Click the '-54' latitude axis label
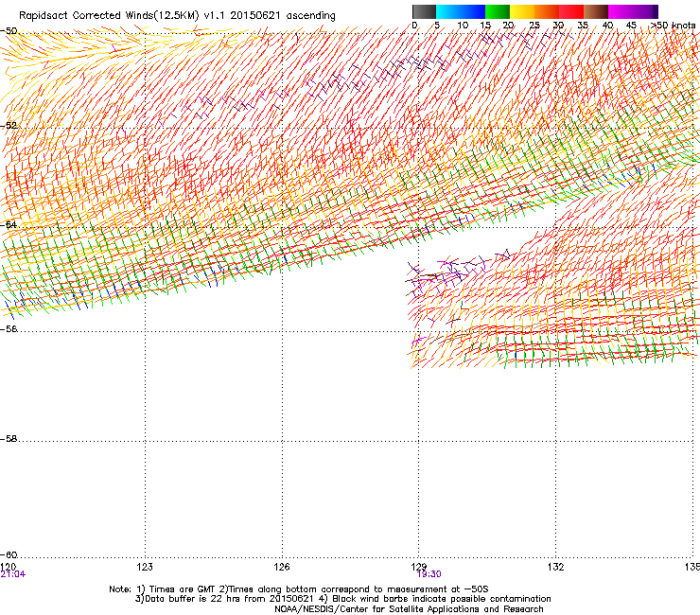The width and height of the screenshot is (700, 615). (9, 224)
